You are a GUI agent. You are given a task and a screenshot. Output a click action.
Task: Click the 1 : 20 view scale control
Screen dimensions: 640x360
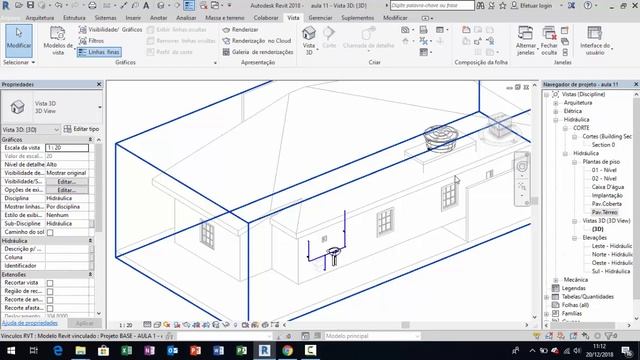coord(126,325)
